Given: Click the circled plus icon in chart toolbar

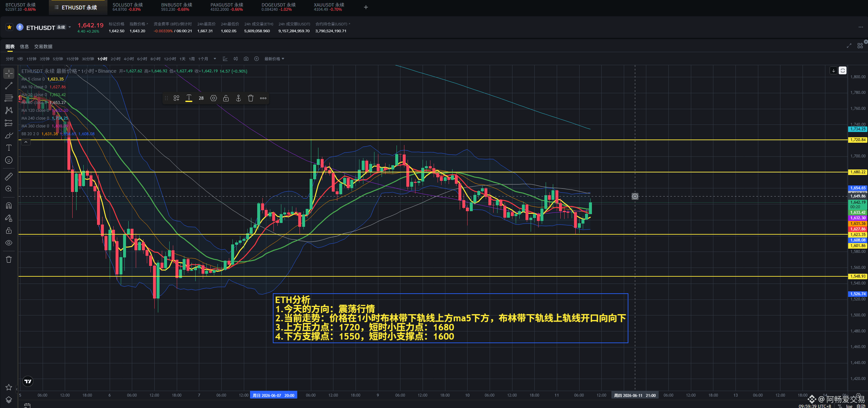Looking at the screenshot, I should pyautogui.click(x=257, y=59).
